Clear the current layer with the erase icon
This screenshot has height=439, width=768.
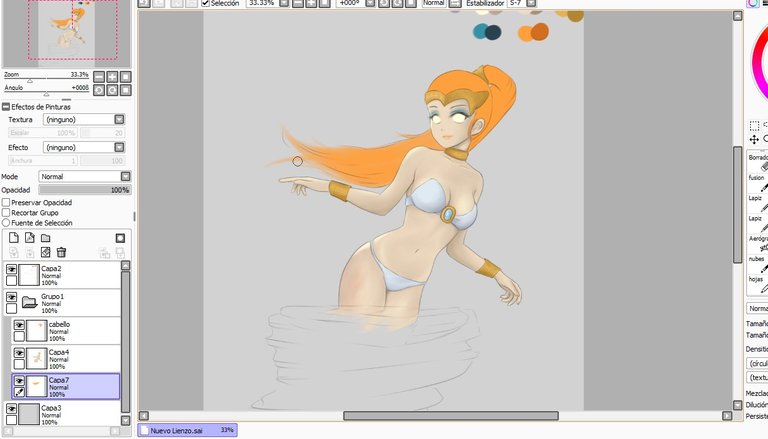(x=46, y=252)
